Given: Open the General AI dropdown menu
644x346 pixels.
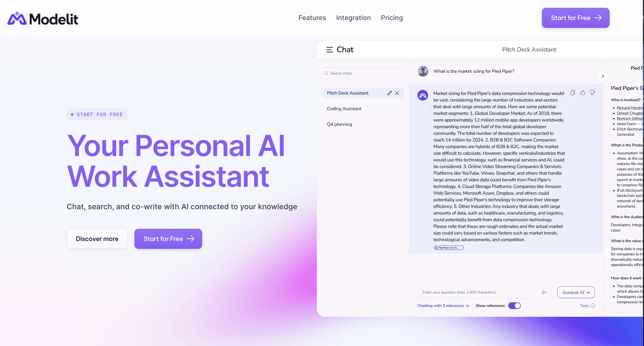Looking at the screenshot, I should point(575,292).
